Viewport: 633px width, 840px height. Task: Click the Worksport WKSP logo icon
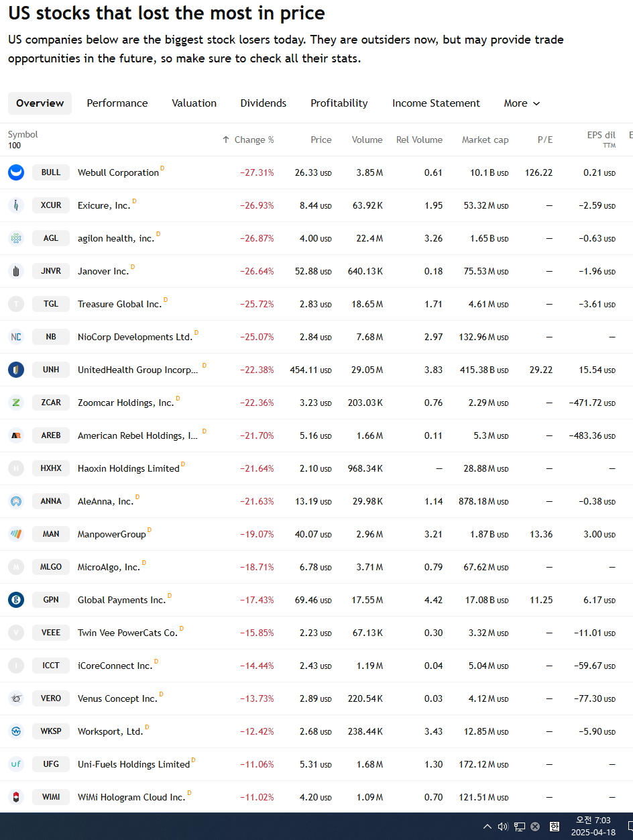16,731
